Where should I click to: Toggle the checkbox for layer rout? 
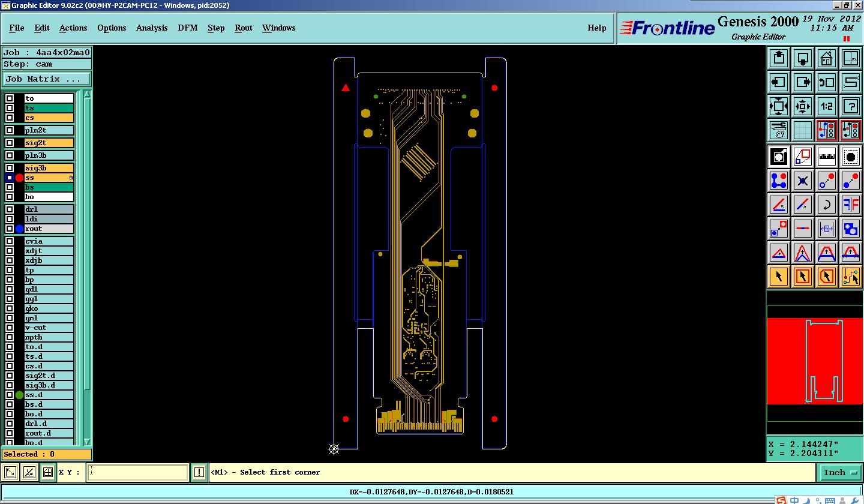click(x=10, y=229)
